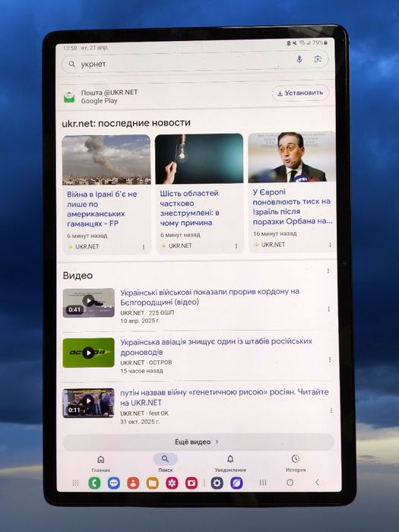
Task: Open the История tab
Action: pos(296,463)
